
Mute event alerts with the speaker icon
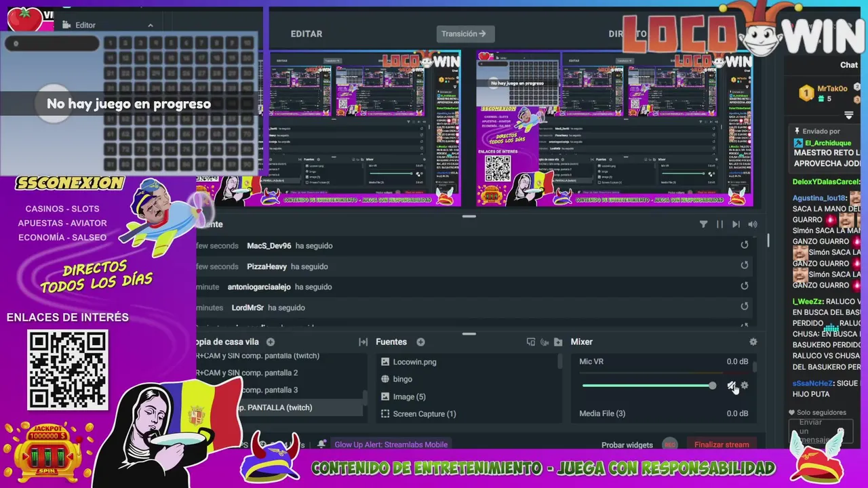coord(753,224)
